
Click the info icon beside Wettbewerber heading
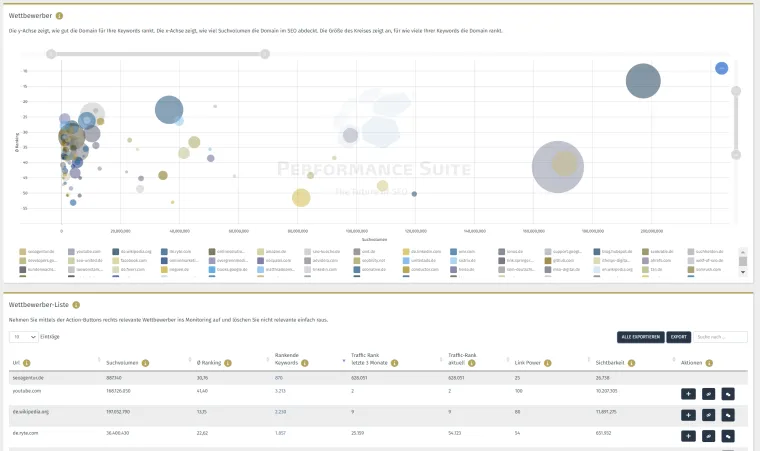click(x=59, y=17)
